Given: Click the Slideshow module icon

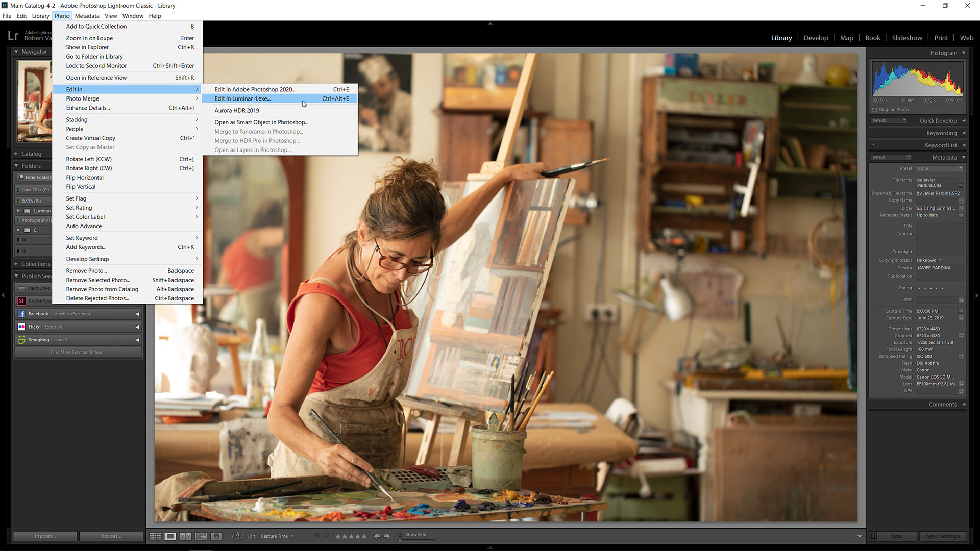Looking at the screenshot, I should [x=908, y=39].
